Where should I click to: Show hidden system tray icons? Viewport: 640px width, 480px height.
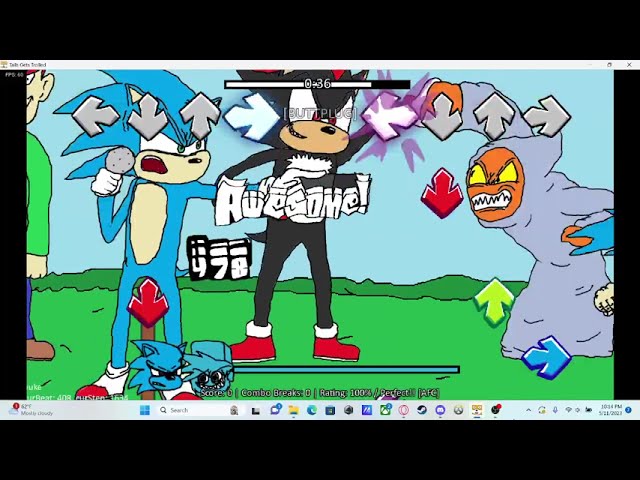[529, 410]
